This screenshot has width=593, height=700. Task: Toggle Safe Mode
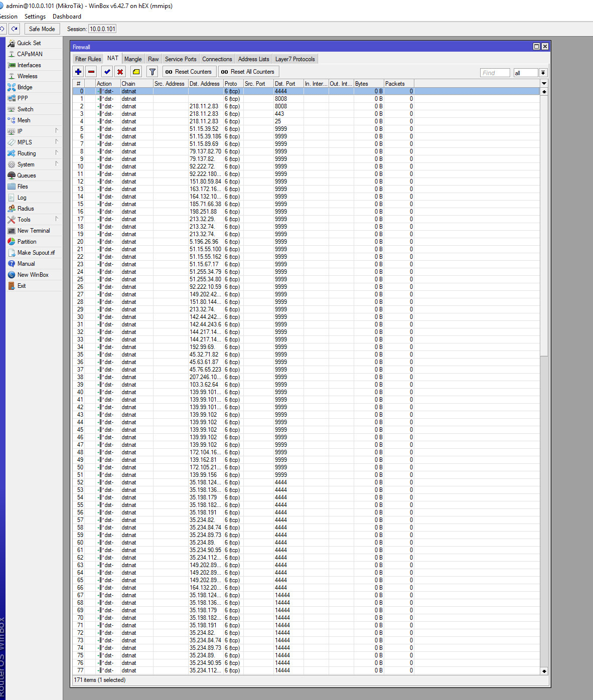pos(42,29)
